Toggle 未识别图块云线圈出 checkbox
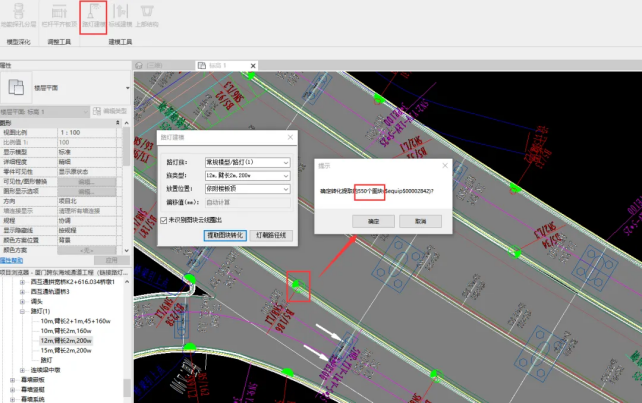The width and height of the screenshot is (642, 403). coord(164,220)
